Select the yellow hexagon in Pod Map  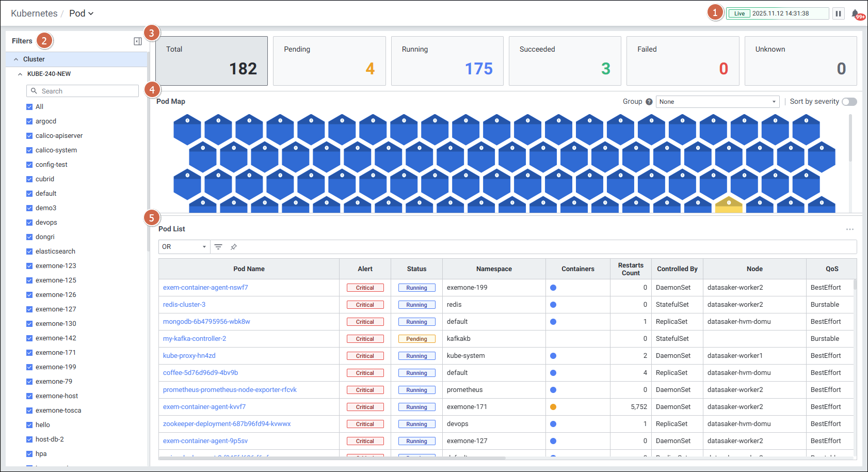[x=729, y=205]
